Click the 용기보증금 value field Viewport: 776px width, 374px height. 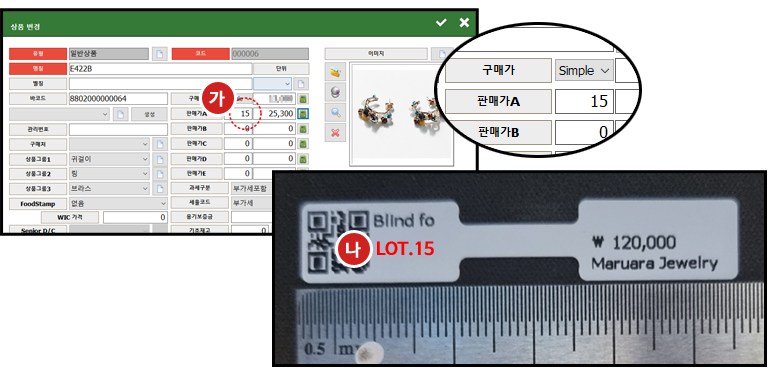252,217
